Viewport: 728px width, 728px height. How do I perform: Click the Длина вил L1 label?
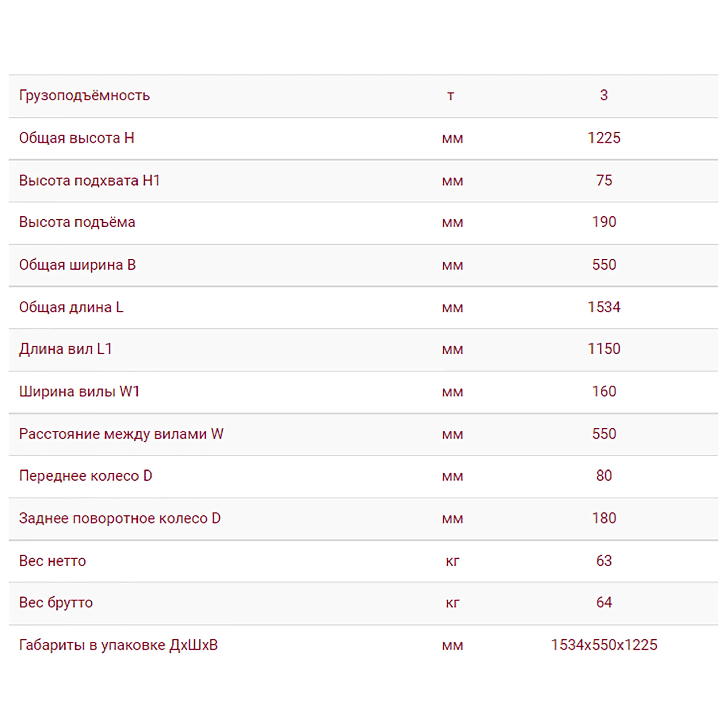click(65, 349)
